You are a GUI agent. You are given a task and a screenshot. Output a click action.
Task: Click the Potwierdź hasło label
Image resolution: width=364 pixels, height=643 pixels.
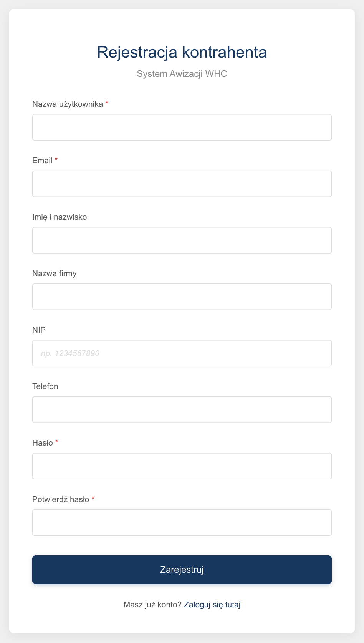coord(61,499)
